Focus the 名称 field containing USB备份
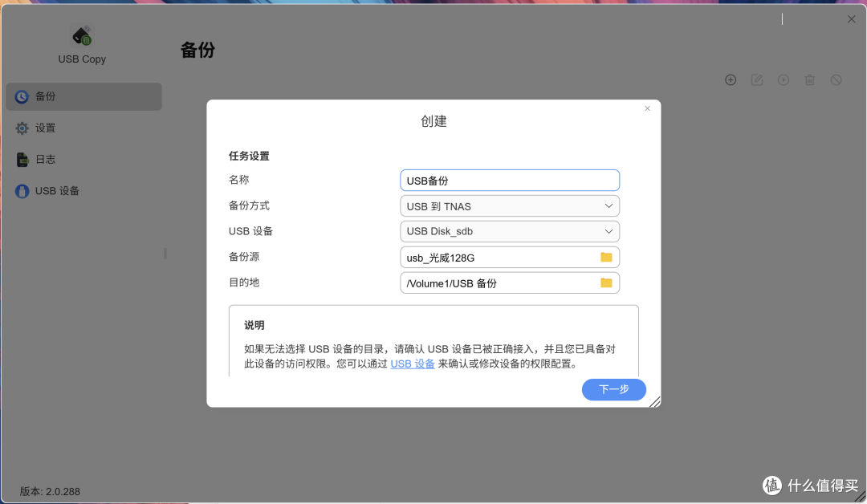The width and height of the screenshot is (867, 504). point(510,180)
